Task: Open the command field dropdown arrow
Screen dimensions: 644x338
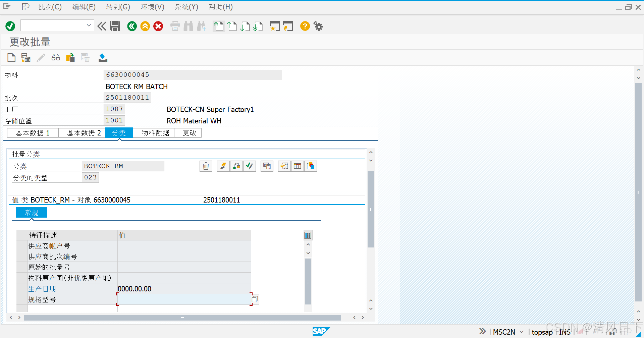Action: [89, 25]
